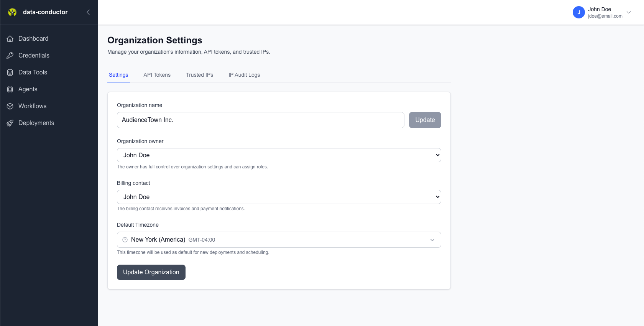Open the IP Audit Logs tab
Image resolution: width=644 pixels, height=326 pixels.
[x=244, y=75]
